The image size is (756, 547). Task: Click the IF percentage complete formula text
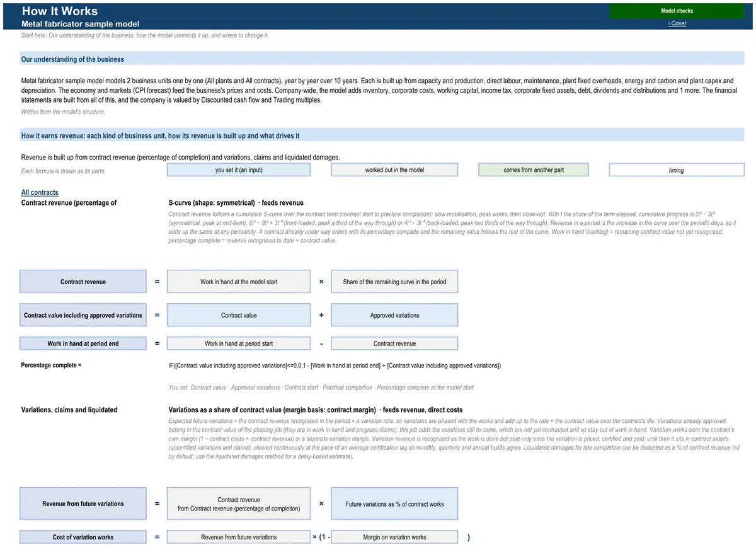pos(335,366)
